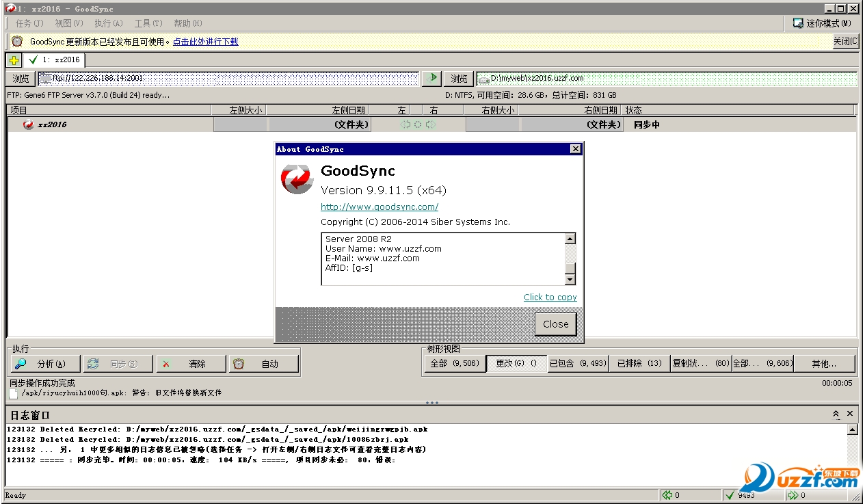Screen dimensions: 865x504
Task: Click the 左侧日期 column header
Action: [x=317, y=109]
